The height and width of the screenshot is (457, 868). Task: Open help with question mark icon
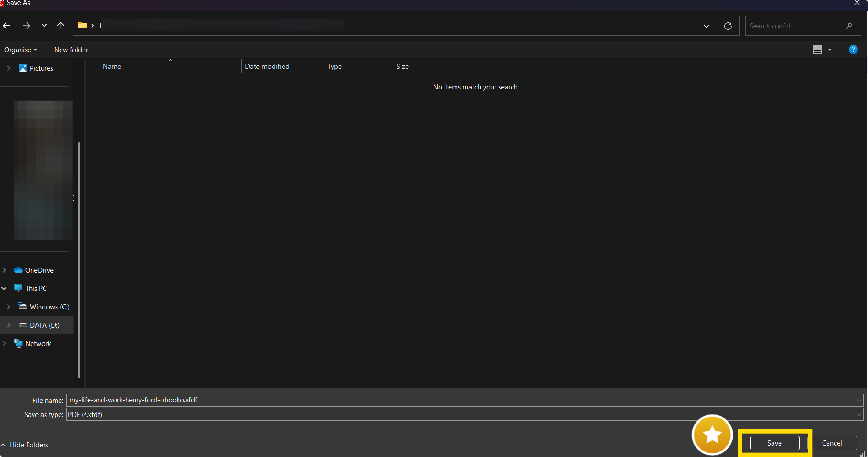[x=853, y=50]
